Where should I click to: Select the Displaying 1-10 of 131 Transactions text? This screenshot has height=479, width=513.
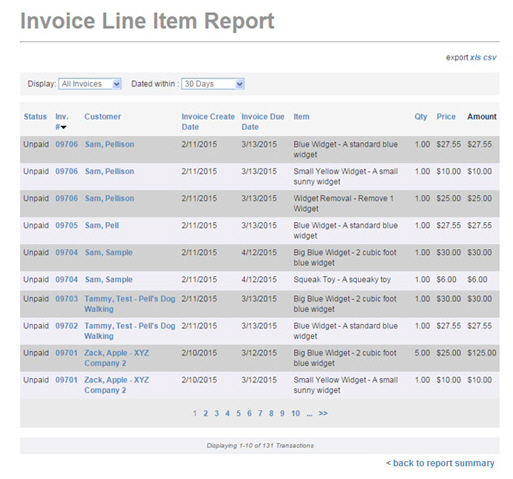click(x=260, y=445)
